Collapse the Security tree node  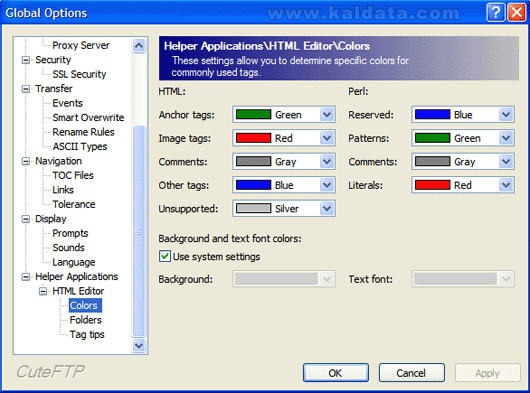(x=26, y=60)
